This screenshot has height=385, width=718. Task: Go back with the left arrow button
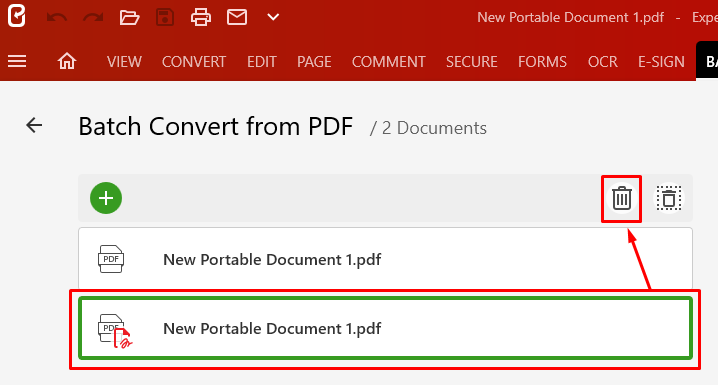pos(34,125)
